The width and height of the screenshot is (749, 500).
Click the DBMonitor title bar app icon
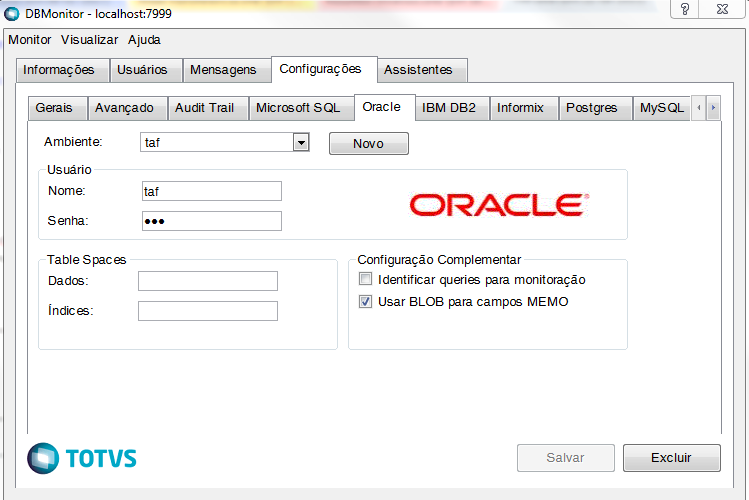click(x=11, y=13)
